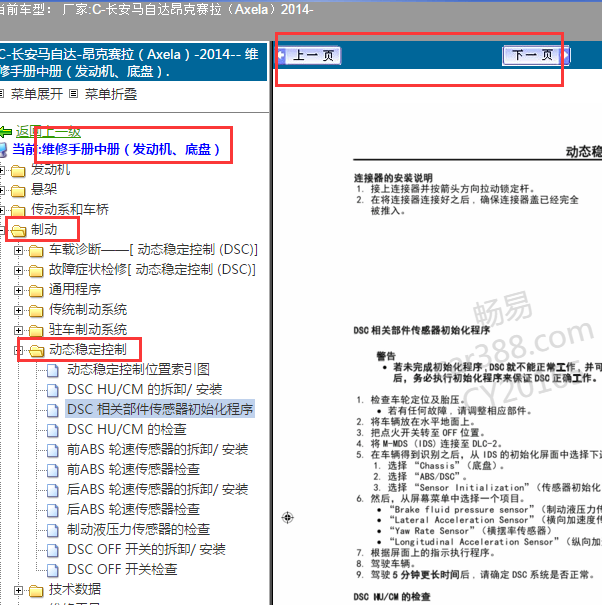This screenshot has height=605, width=602.
Task: Click the 返回上一级 link
Action: pyautogui.click(x=48, y=132)
